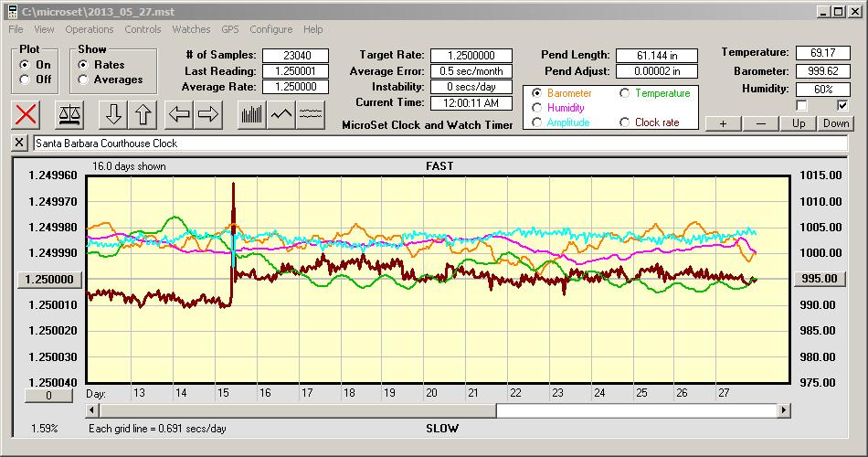Click the Santa Barbara Courthouse Clock field
The width and height of the screenshot is (868, 457).
(x=439, y=143)
